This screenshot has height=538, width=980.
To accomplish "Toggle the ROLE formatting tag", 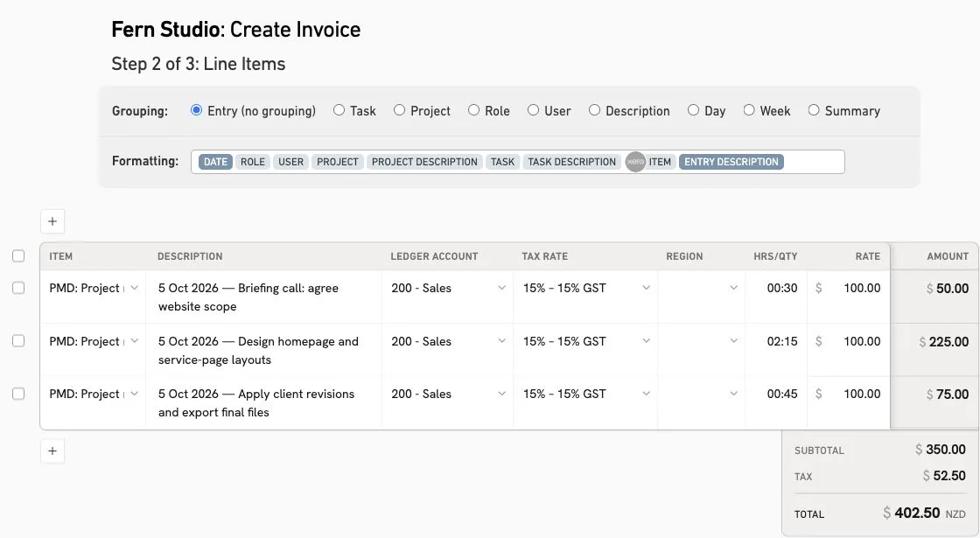I will [x=253, y=162].
